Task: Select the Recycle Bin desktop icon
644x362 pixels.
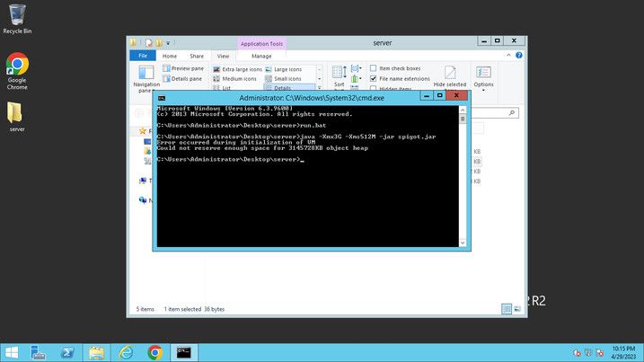Action: tap(17, 18)
